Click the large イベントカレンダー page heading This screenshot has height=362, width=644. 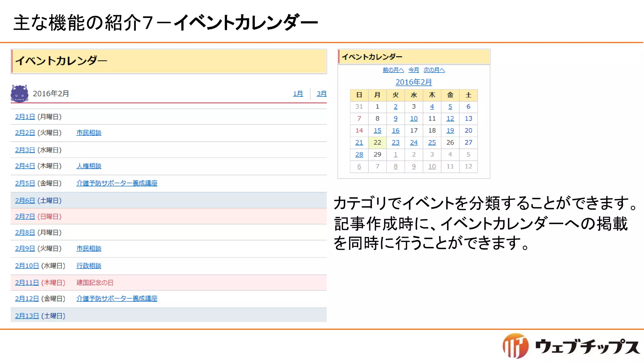click(x=61, y=61)
